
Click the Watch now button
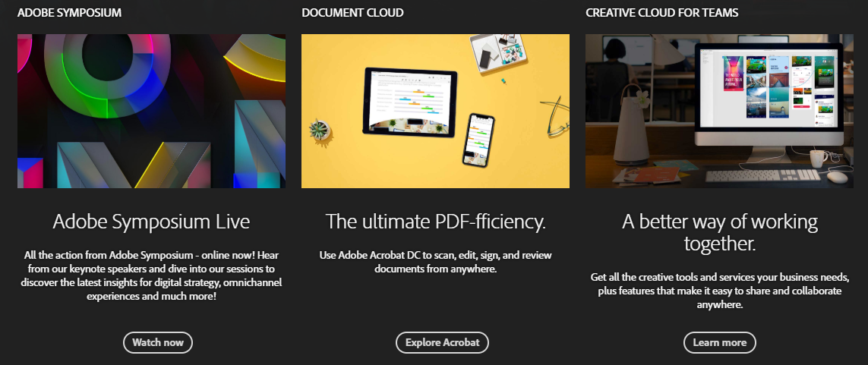pyautogui.click(x=158, y=342)
